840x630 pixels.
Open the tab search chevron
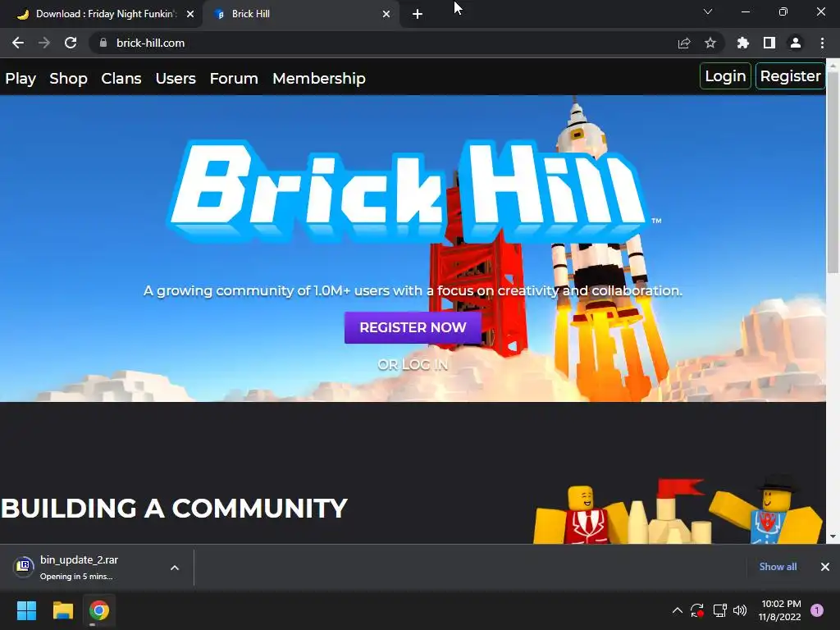(x=708, y=11)
